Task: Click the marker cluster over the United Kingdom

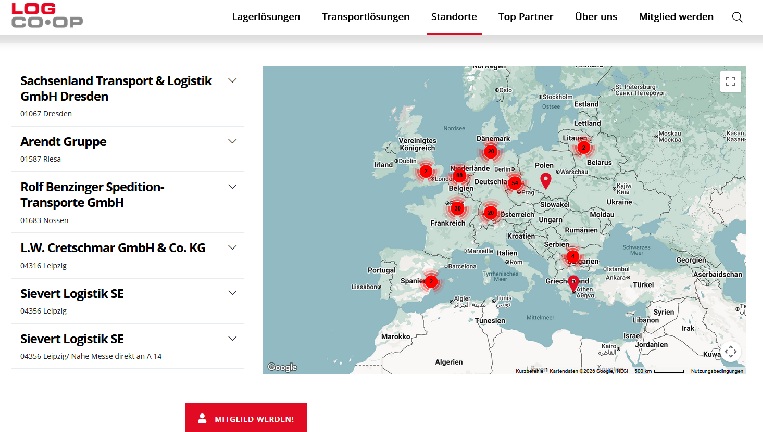Action: pyautogui.click(x=426, y=171)
